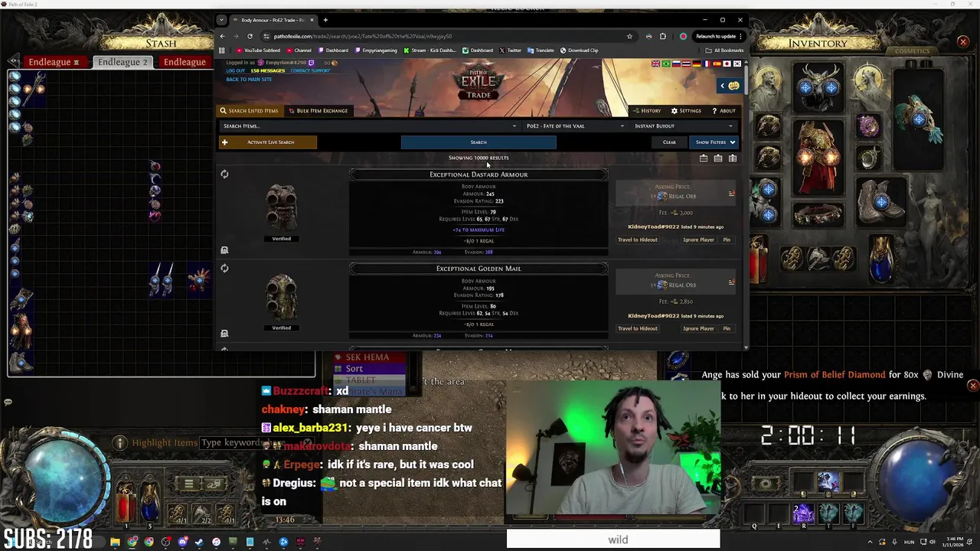
Task: Click the boots in the inventory equipment
Action: coord(881,201)
